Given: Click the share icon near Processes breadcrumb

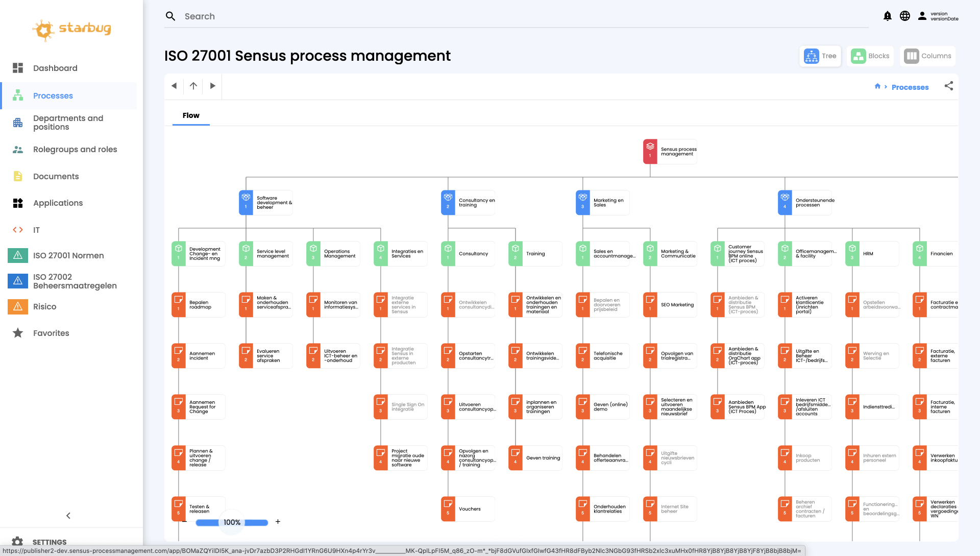Looking at the screenshot, I should (x=949, y=86).
